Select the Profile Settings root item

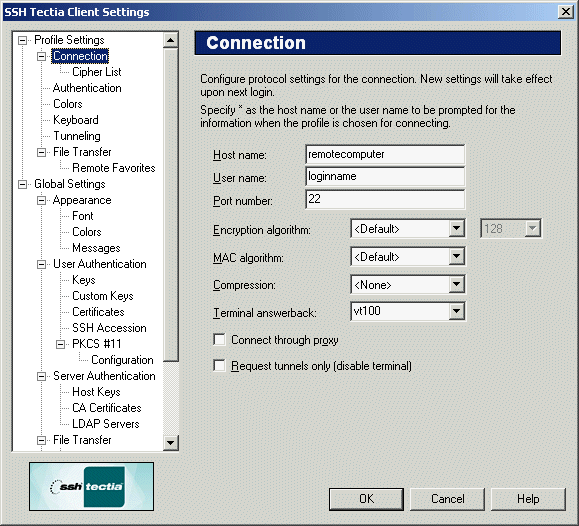pyautogui.click(x=69, y=40)
